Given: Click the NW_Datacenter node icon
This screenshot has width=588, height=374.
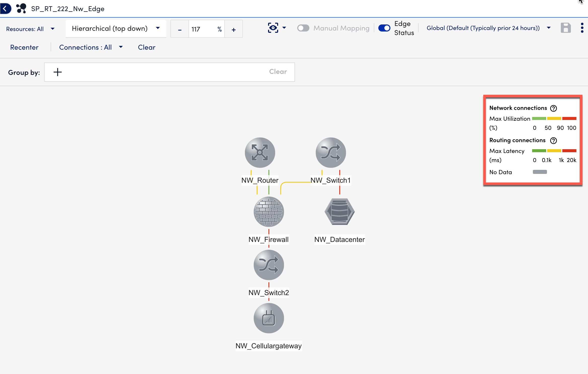Looking at the screenshot, I should click(340, 212).
